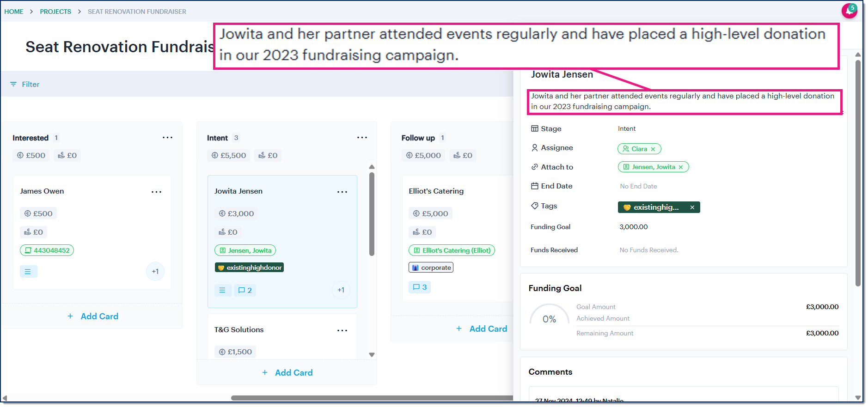Image resolution: width=868 pixels, height=407 pixels.
Task: Click +1 badge on Jowita Jensen card
Action: pos(341,290)
